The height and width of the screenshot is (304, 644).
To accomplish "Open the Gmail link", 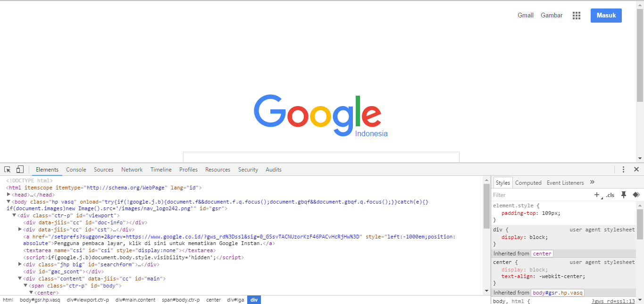I will coord(525,16).
